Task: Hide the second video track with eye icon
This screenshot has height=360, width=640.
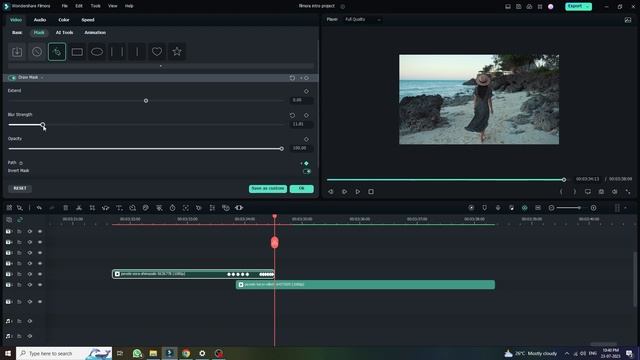Action: point(40,242)
